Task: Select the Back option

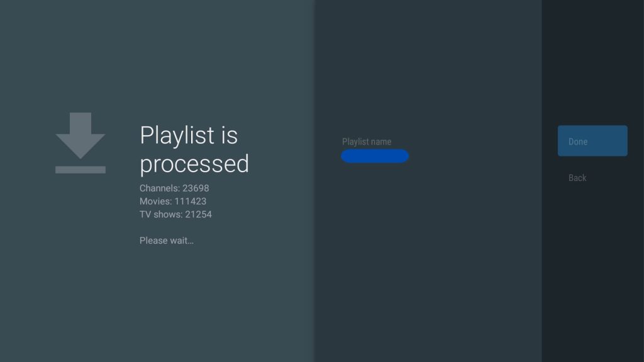Action: coord(577,178)
